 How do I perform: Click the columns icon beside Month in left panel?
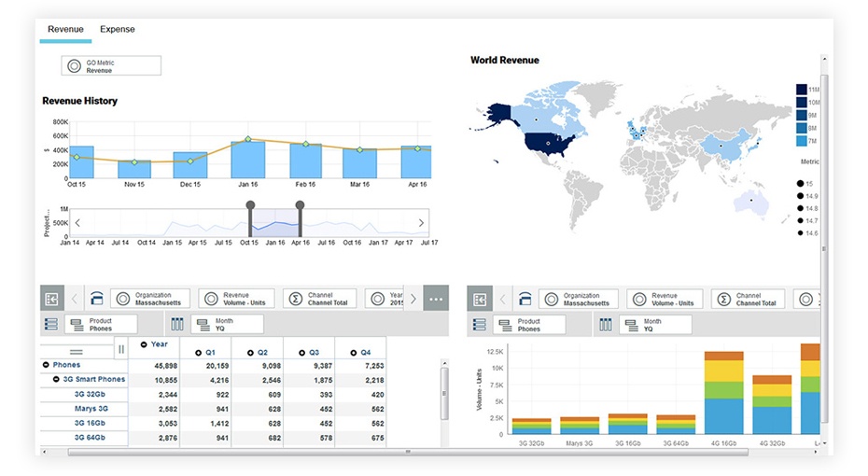(177, 324)
